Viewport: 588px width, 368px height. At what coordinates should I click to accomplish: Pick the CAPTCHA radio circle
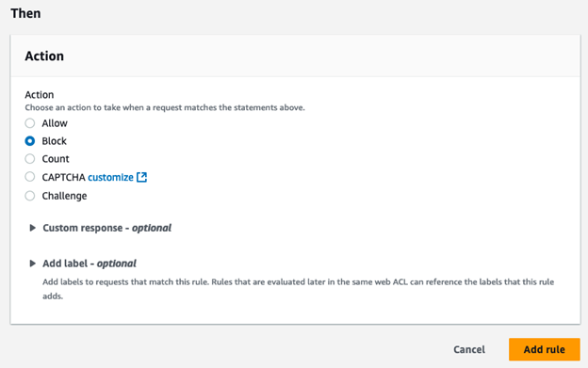[30, 177]
